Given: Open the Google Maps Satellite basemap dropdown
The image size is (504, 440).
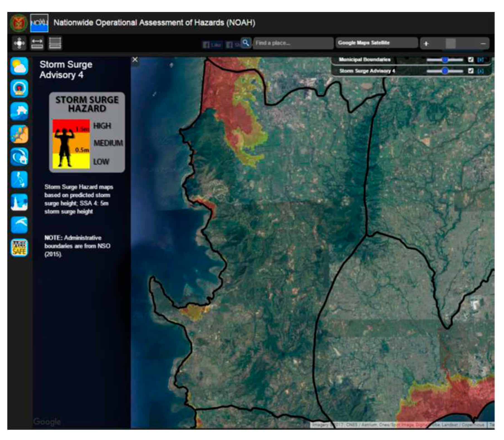Looking at the screenshot, I should [x=376, y=43].
